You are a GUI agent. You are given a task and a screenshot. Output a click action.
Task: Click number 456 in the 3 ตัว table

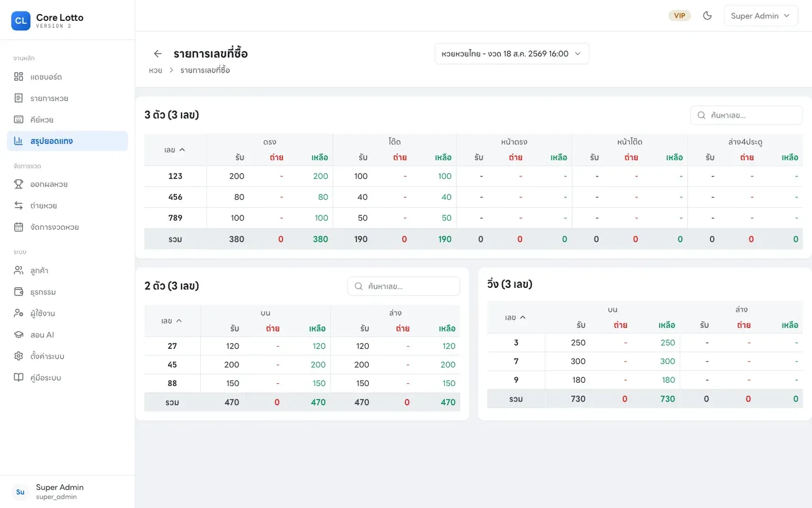click(175, 197)
